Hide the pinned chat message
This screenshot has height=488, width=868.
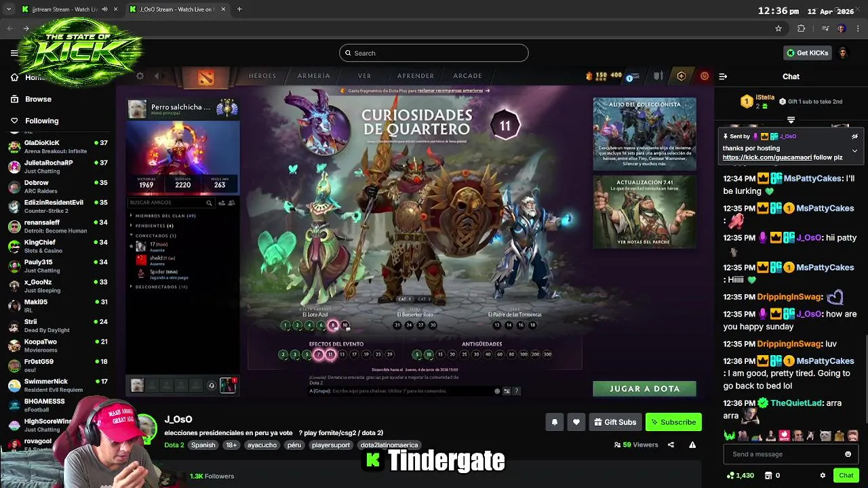pyautogui.click(x=854, y=136)
